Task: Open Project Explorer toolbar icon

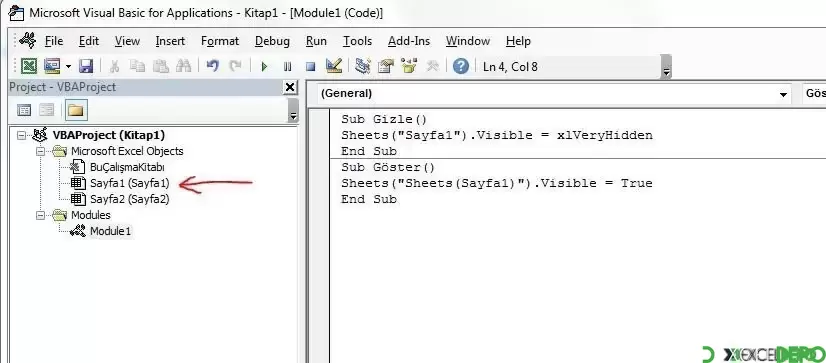Action: click(362, 66)
